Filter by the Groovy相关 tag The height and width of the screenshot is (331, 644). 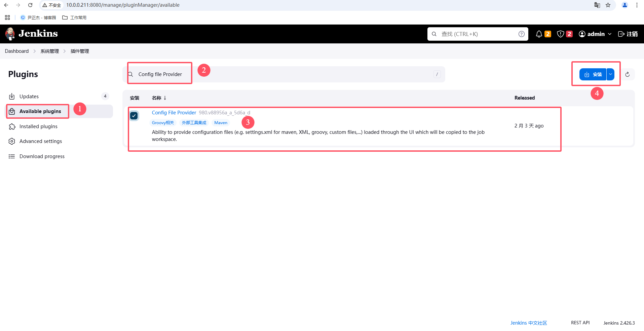tap(163, 123)
